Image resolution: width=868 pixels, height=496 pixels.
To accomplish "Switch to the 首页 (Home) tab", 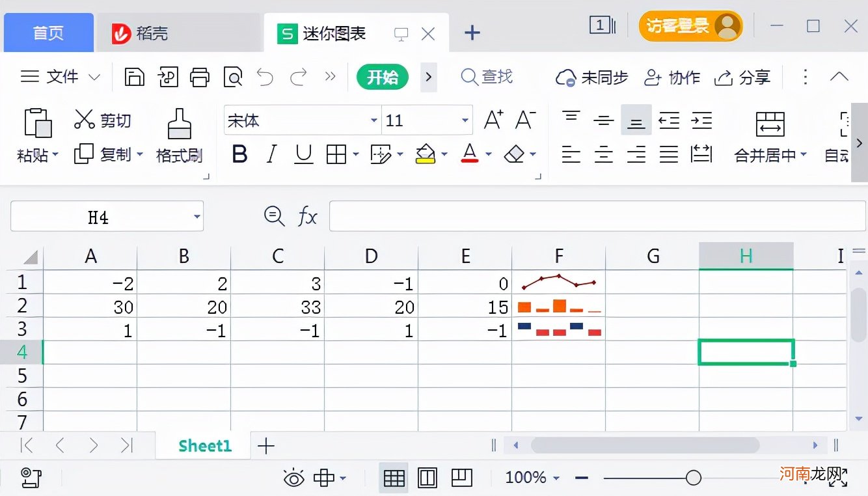I will coord(49,33).
